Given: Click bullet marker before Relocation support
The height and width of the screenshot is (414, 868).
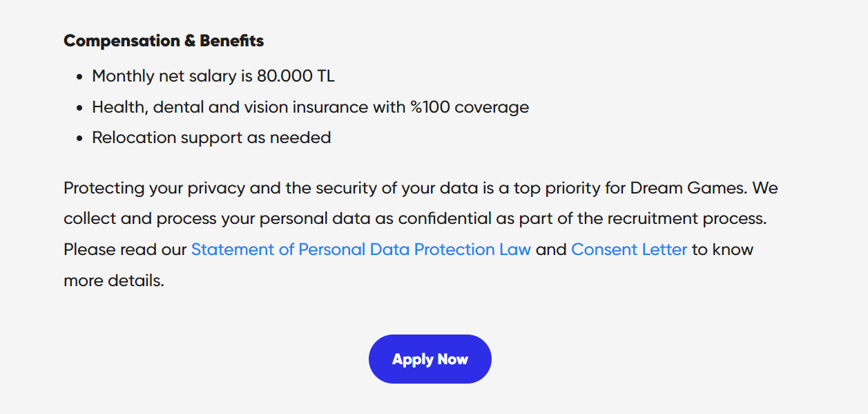Looking at the screenshot, I should click(80, 138).
